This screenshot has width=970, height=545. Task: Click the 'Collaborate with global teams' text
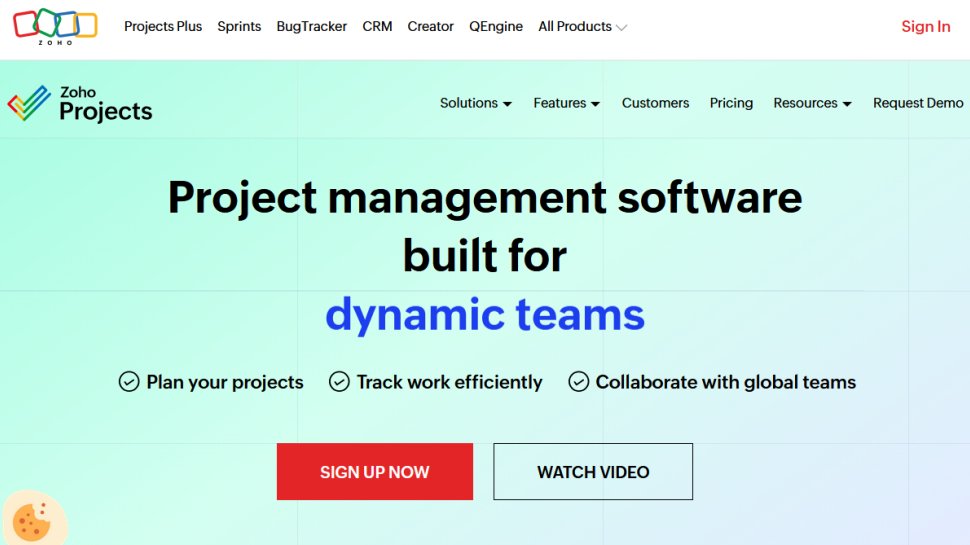coord(726,382)
